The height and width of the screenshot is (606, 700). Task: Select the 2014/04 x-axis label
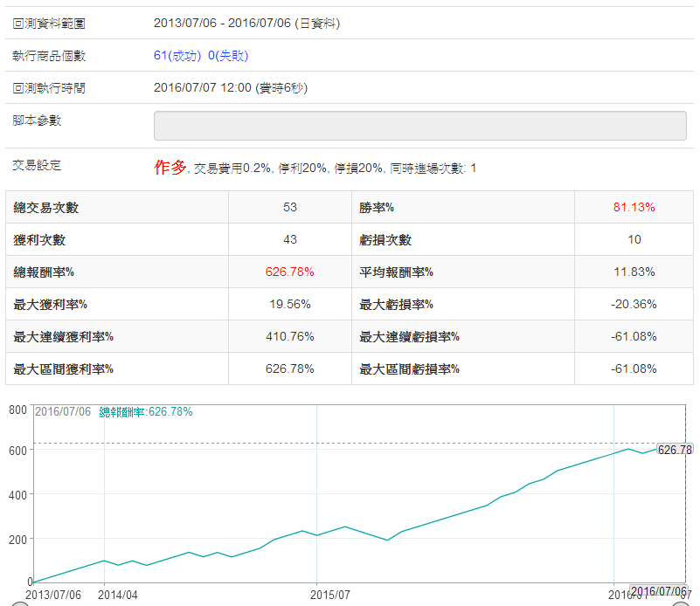point(118,595)
